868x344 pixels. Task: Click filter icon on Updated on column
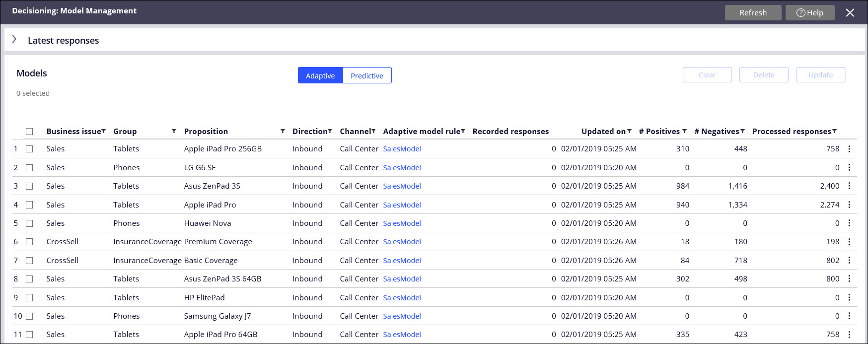point(629,131)
